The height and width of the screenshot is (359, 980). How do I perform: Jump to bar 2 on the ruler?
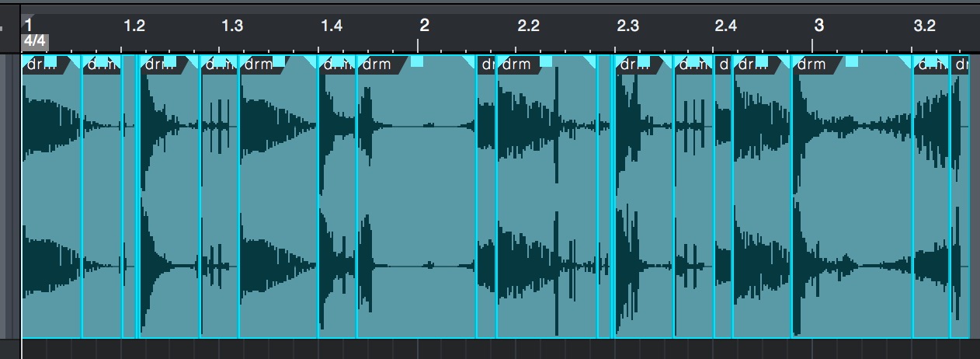pyautogui.click(x=424, y=25)
